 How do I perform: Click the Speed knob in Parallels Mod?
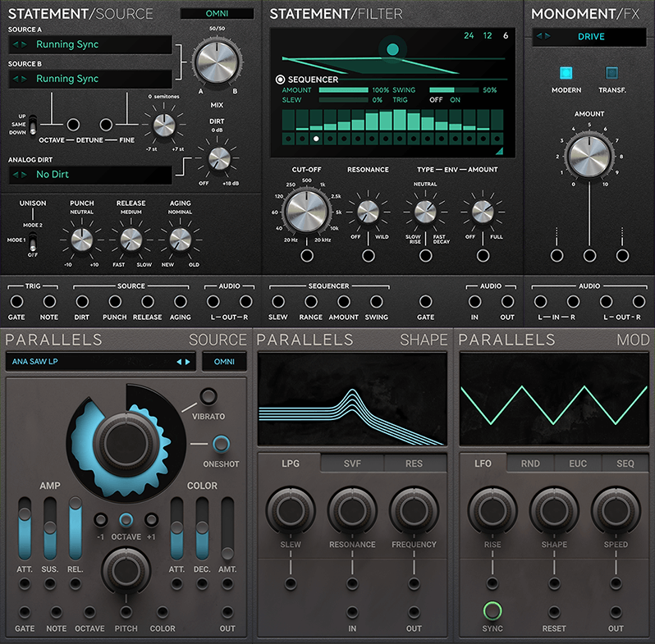616,512
